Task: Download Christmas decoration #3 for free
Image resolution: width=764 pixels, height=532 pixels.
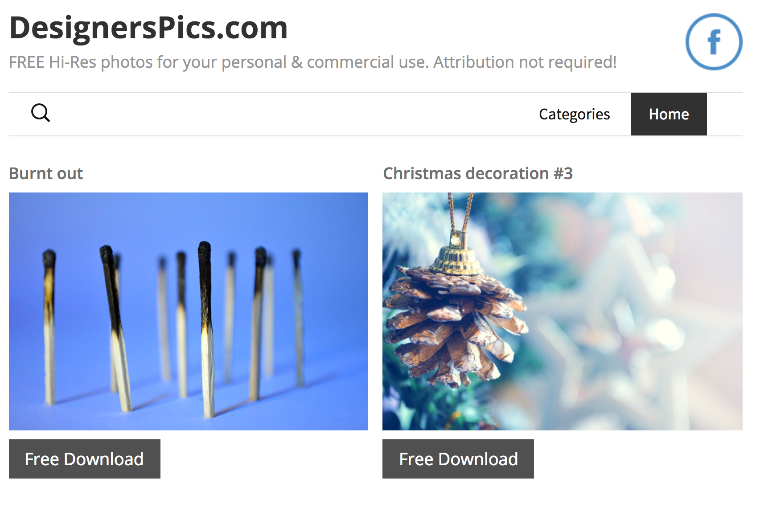Action: point(458,459)
